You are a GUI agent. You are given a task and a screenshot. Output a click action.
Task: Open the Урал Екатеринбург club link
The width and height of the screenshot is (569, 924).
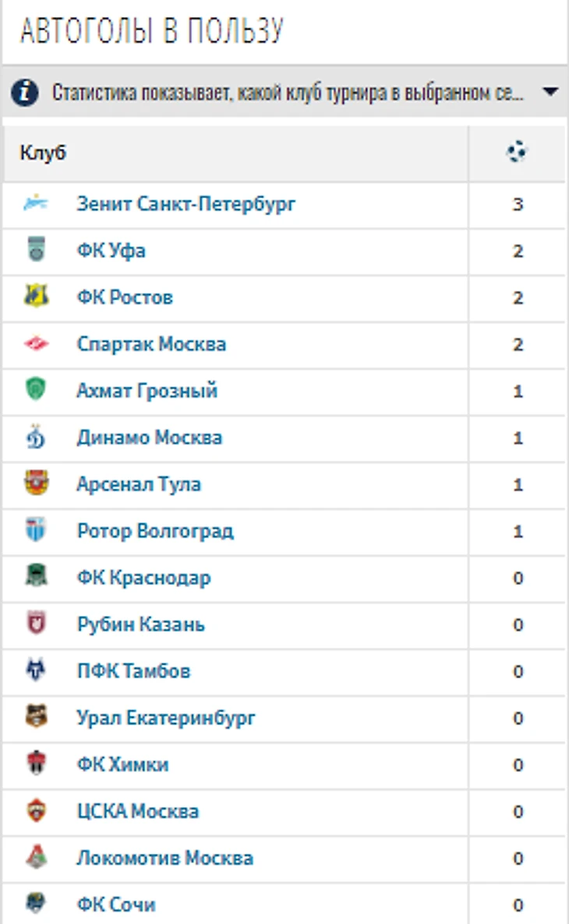click(166, 717)
